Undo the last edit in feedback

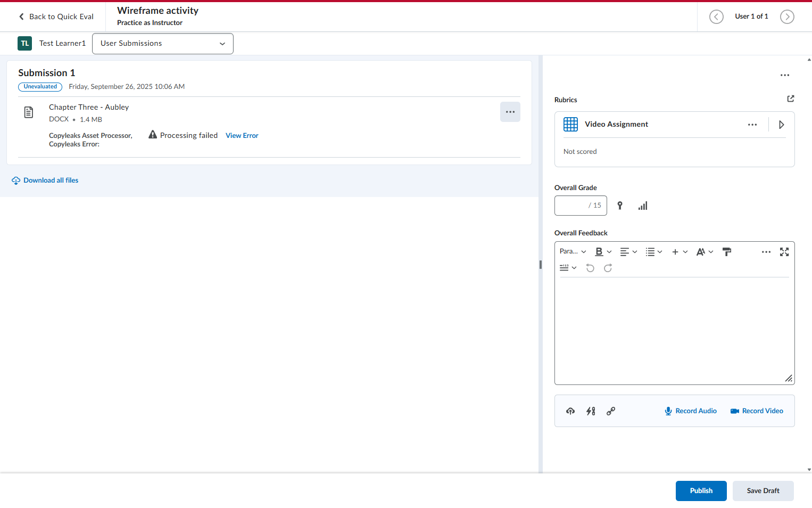click(x=590, y=268)
